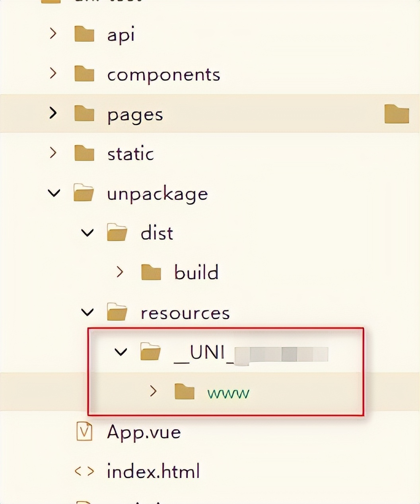420x504 pixels.
Task: Expand the build folder
Action: [120, 273]
